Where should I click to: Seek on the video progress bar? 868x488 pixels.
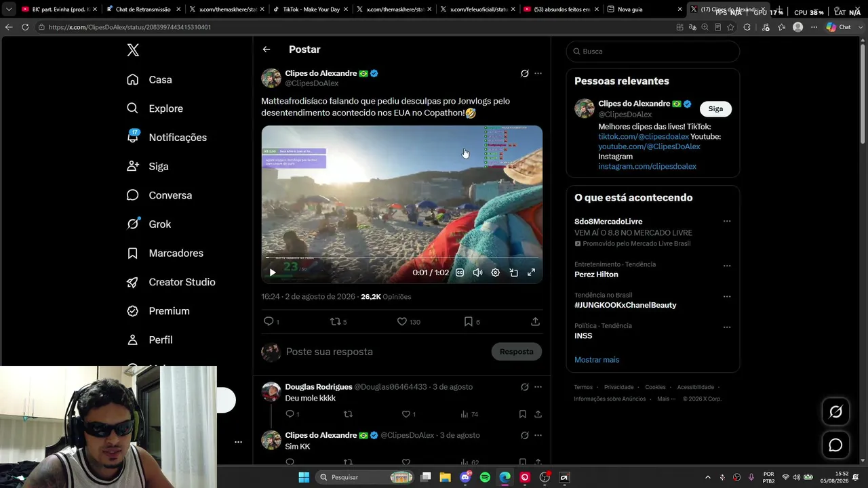pos(402,258)
